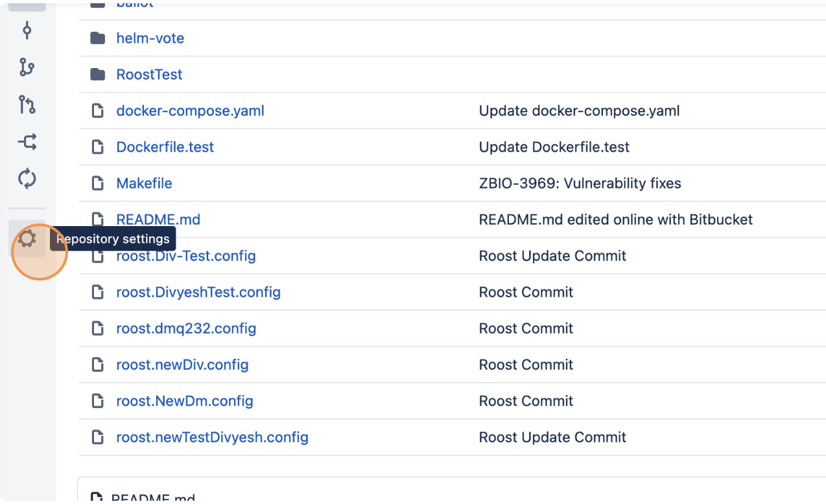Open Pipelines from the left sidebar
826x504 pixels.
coord(27,141)
